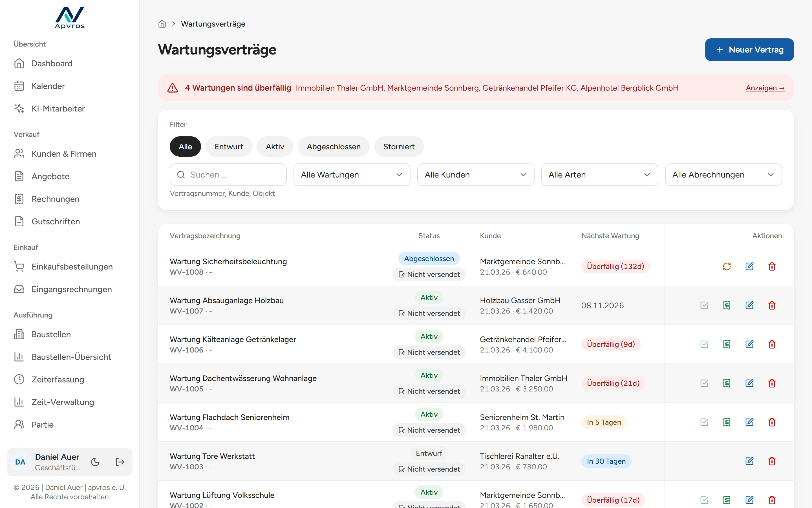812x508 pixels.
Task: Create invoice for WV-1006 Kälteanlage Getränkelager
Action: 727,344
